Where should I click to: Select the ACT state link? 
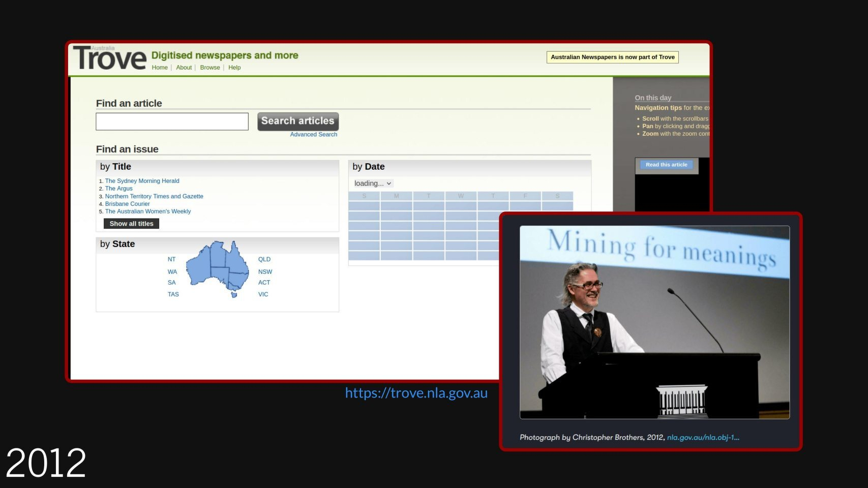click(264, 283)
